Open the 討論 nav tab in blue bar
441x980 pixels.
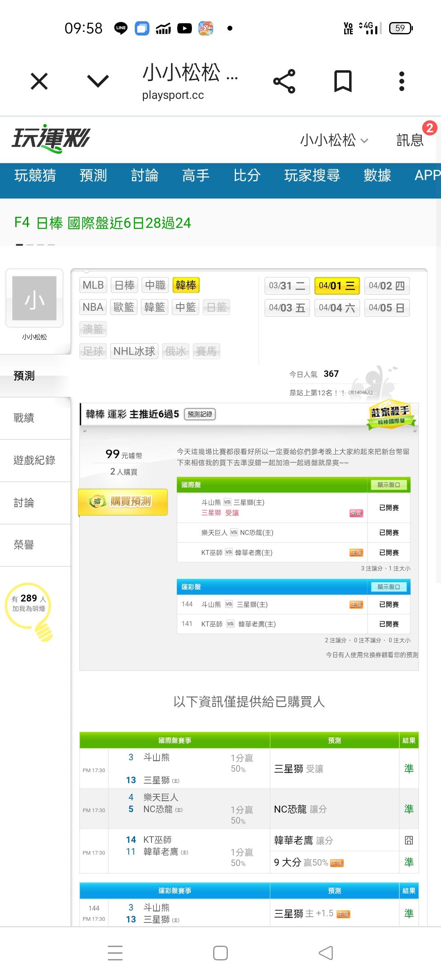(x=145, y=175)
